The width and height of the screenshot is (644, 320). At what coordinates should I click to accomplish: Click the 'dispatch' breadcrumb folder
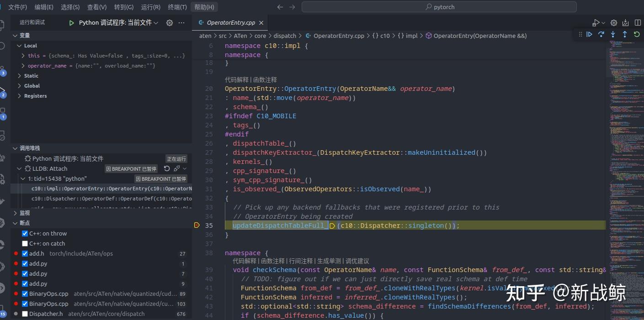pos(285,36)
